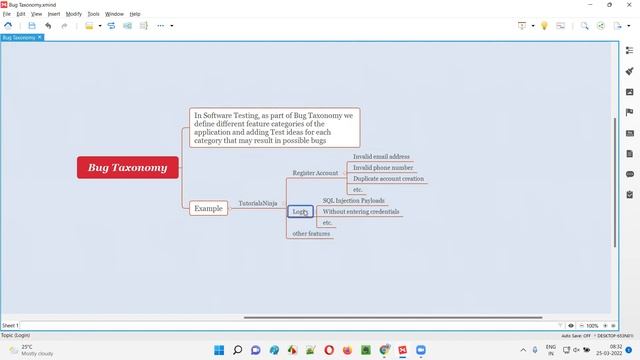Screen dimensions: 640x360
Task: Select the Example topic
Action: pos(209,208)
